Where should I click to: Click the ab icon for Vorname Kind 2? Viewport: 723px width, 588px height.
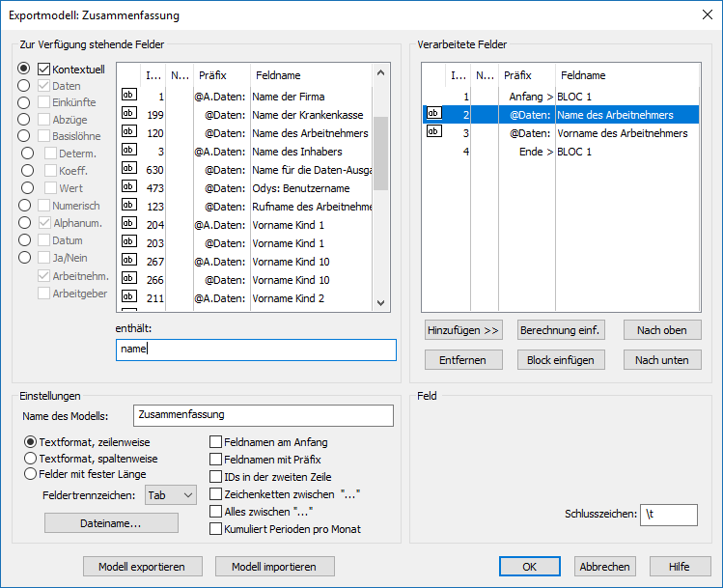point(129,296)
